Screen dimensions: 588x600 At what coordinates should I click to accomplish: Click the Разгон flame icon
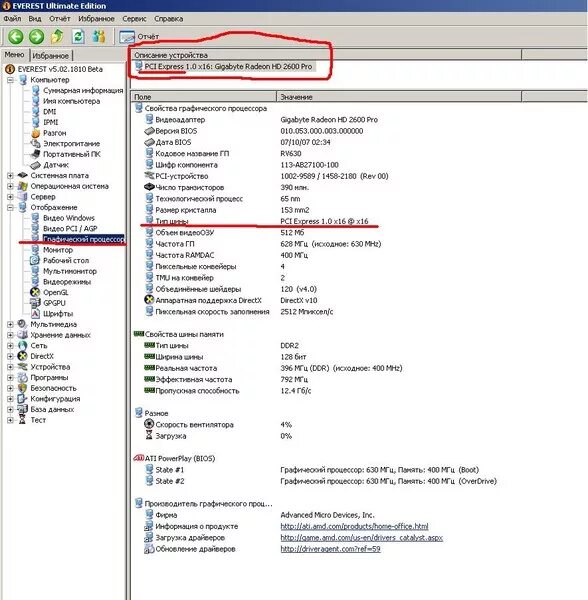[x=35, y=133]
